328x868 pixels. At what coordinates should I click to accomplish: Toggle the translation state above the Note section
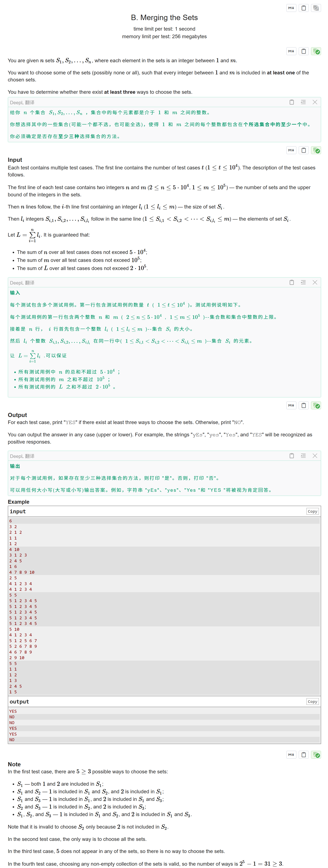pos(316,754)
